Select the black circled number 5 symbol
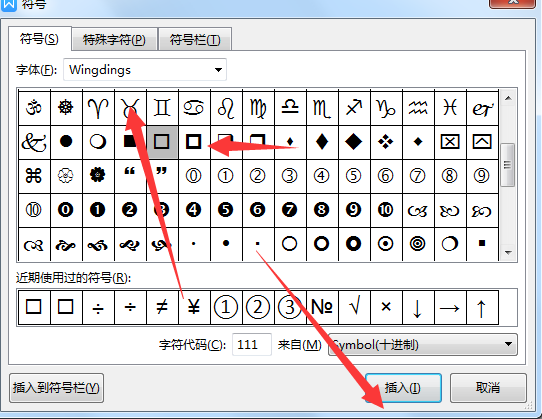This screenshot has height=419, width=542. coord(226,210)
